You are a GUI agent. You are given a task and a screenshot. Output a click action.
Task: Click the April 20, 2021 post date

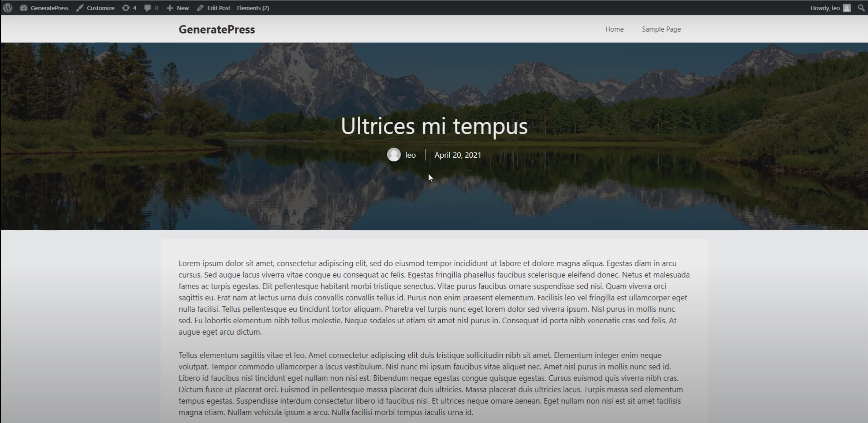pyautogui.click(x=457, y=155)
